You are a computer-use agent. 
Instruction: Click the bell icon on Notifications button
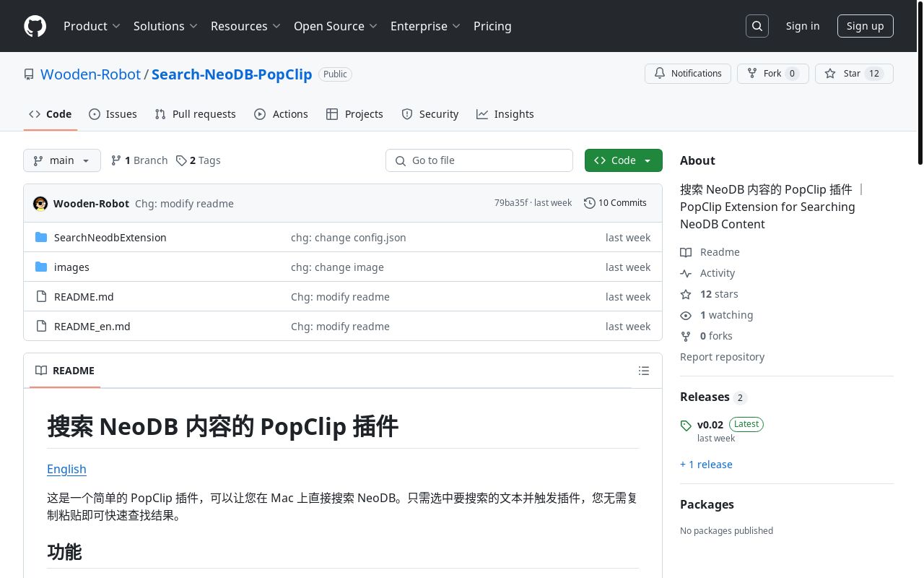pyautogui.click(x=659, y=73)
